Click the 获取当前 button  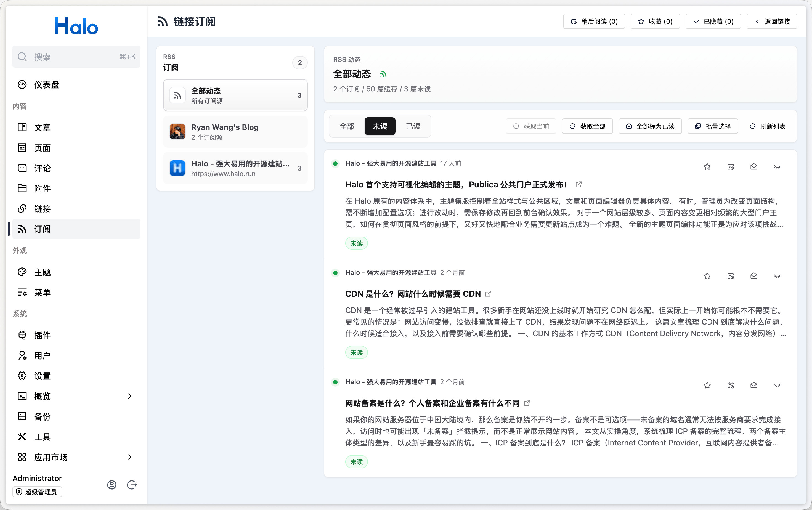pos(531,126)
